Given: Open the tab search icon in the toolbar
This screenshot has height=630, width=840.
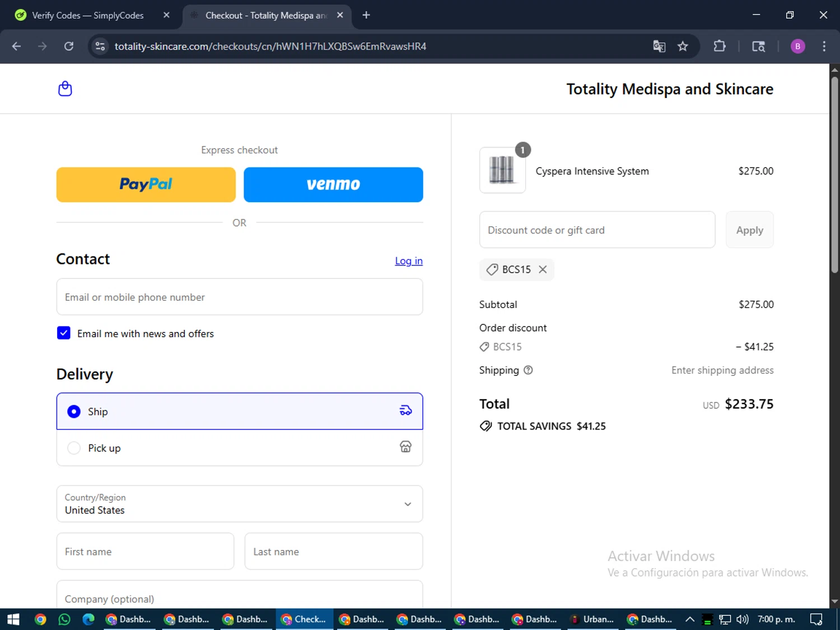Looking at the screenshot, I should 758,46.
